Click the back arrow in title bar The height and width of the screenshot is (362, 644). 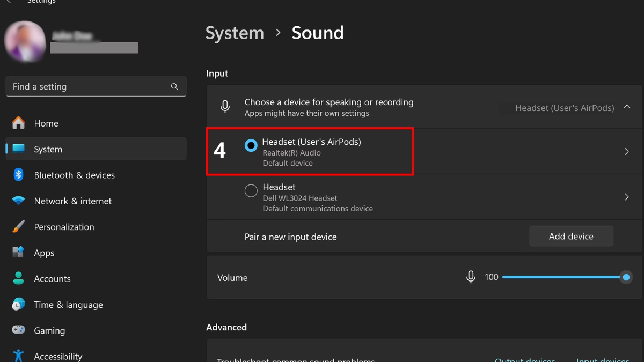click(9, 2)
